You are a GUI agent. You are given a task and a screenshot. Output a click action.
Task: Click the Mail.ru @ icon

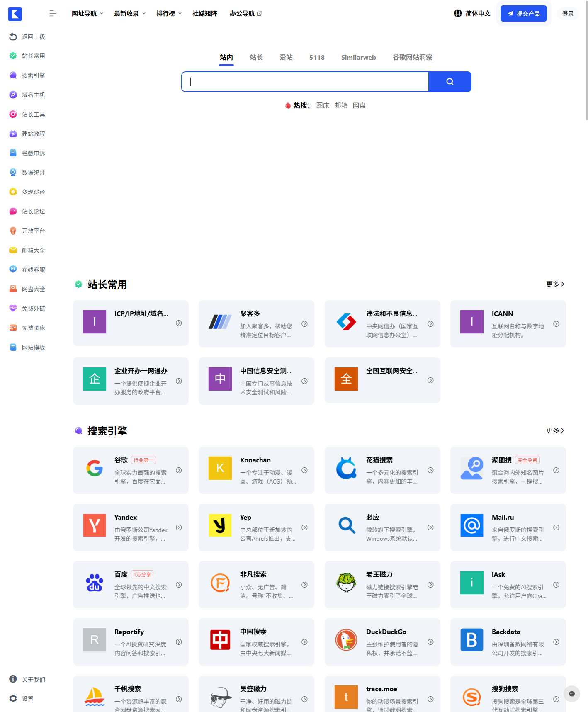pyautogui.click(x=472, y=525)
